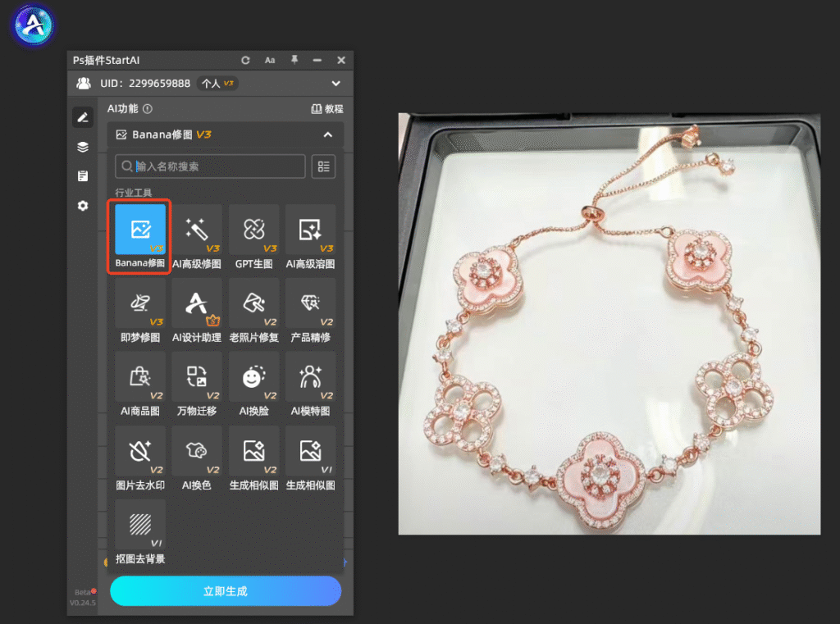Select the 图片去水印 tool

[x=139, y=458]
